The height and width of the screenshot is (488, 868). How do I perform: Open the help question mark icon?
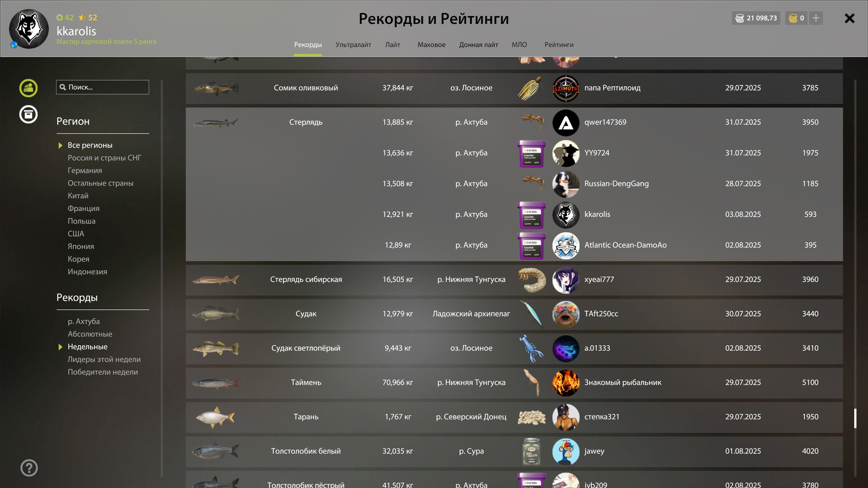[x=29, y=468]
